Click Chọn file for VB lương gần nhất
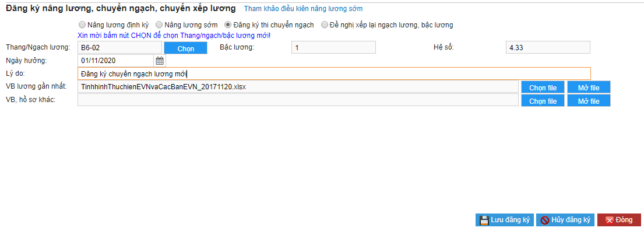The image size is (644, 231). coord(543,87)
